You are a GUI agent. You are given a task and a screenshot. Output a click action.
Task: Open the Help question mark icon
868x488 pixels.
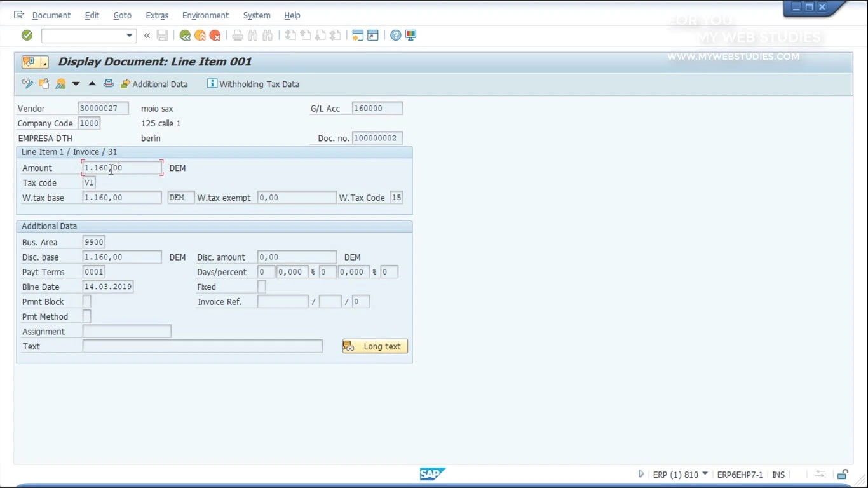pyautogui.click(x=395, y=36)
